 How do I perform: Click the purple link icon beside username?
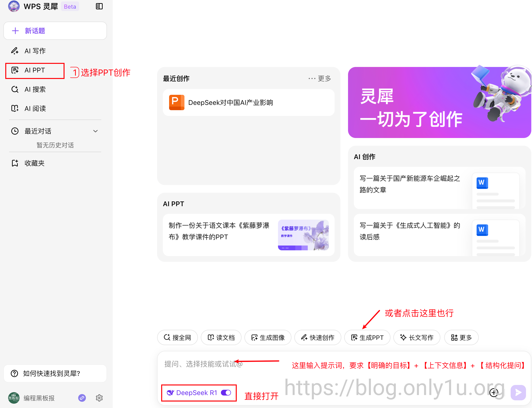82,398
